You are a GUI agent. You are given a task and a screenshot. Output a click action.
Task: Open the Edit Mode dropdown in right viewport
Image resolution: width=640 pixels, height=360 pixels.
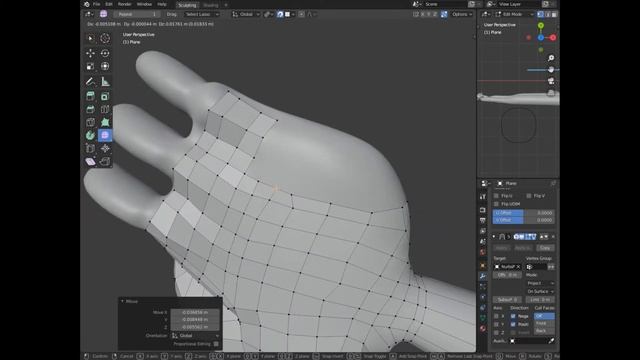pyautogui.click(x=514, y=14)
